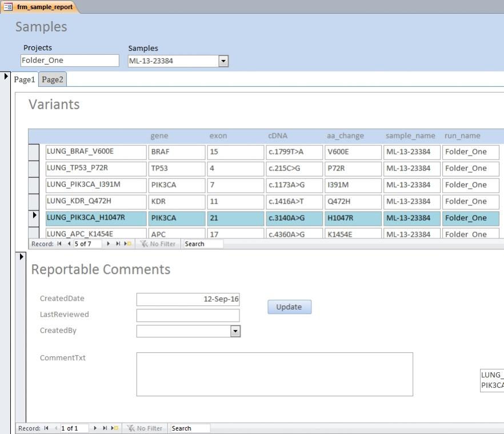Click the aa_change column header
This screenshot has height=434, width=504.
(345, 136)
